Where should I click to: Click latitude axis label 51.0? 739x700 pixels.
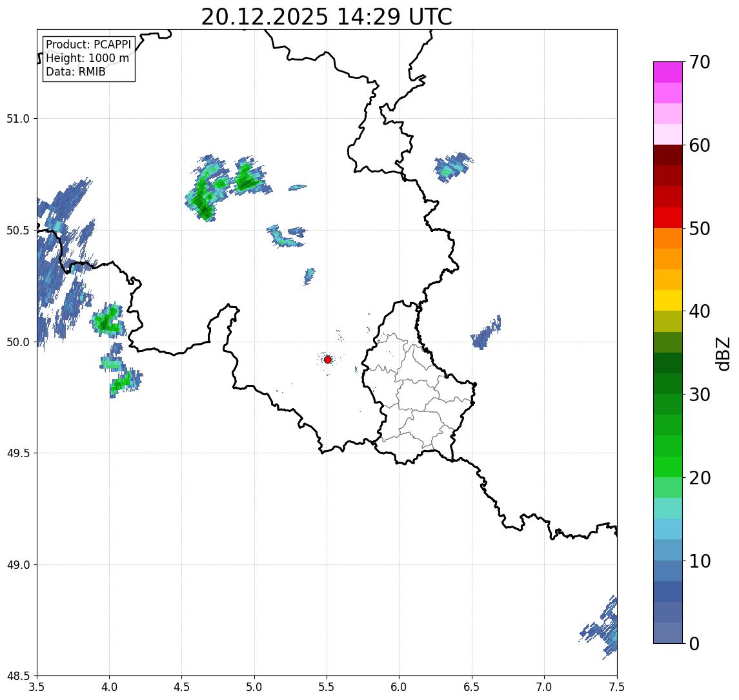(x=18, y=118)
